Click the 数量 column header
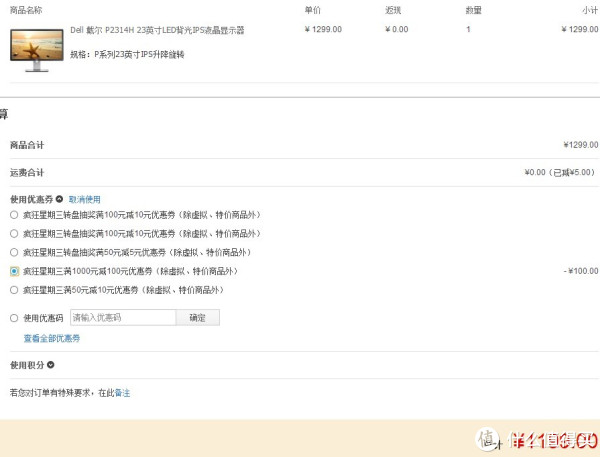Image resolution: width=600 pixels, height=457 pixels. [x=473, y=10]
